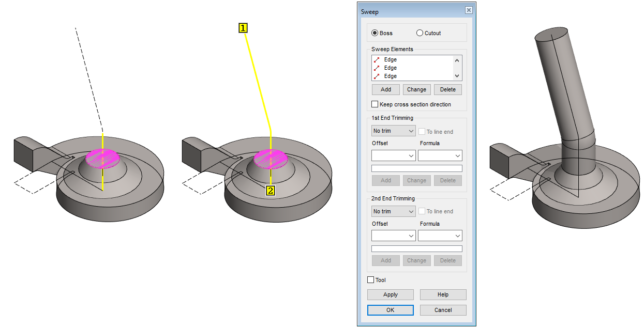The width and height of the screenshot is (644, 328).
Task: Select the third Edge entry in list
Action: (390, 76)
